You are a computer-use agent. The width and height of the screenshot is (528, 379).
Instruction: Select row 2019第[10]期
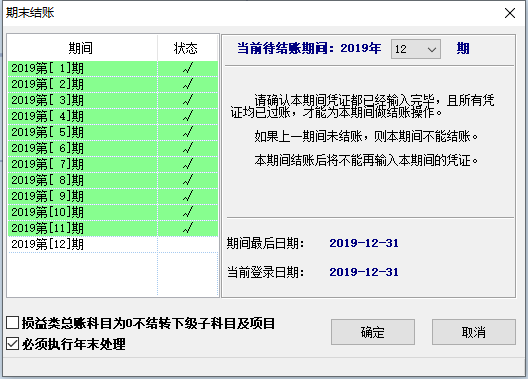click(x=113, y=212)
